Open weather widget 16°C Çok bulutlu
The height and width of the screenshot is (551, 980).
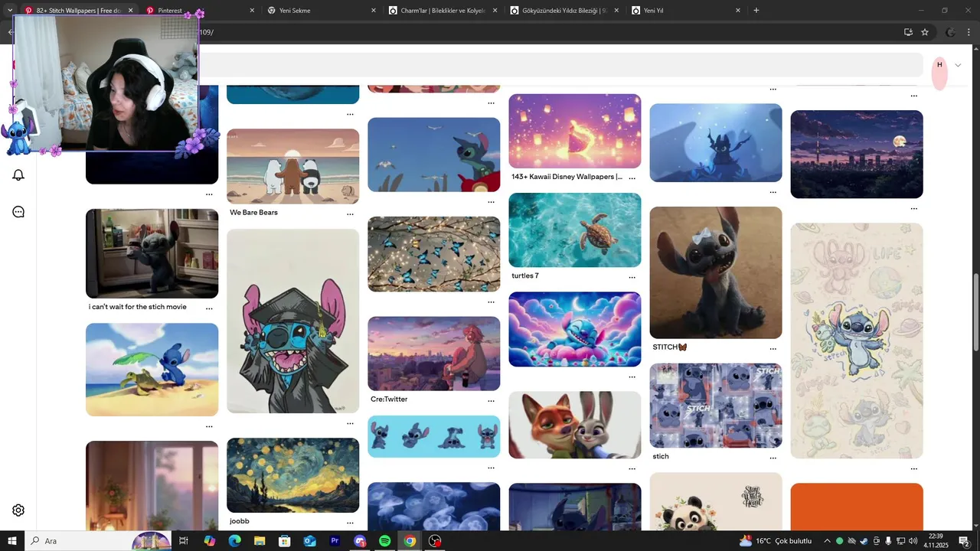pos(775,541)
